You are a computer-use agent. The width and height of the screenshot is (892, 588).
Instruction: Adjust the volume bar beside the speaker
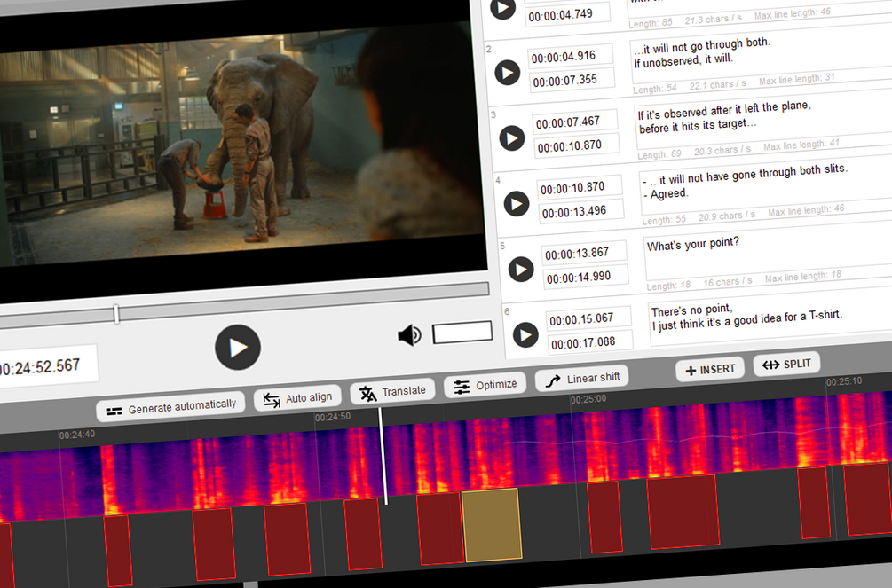pyautogui.click(x=462, y=332)
